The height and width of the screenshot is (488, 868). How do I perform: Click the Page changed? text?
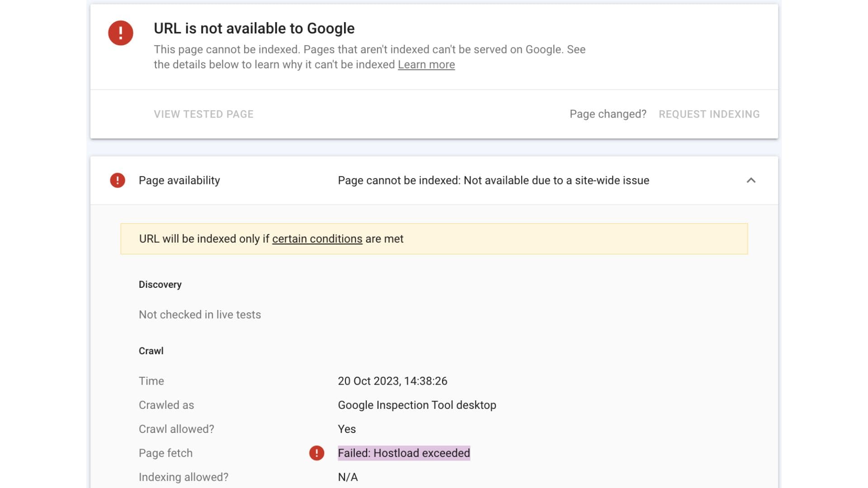608,114
